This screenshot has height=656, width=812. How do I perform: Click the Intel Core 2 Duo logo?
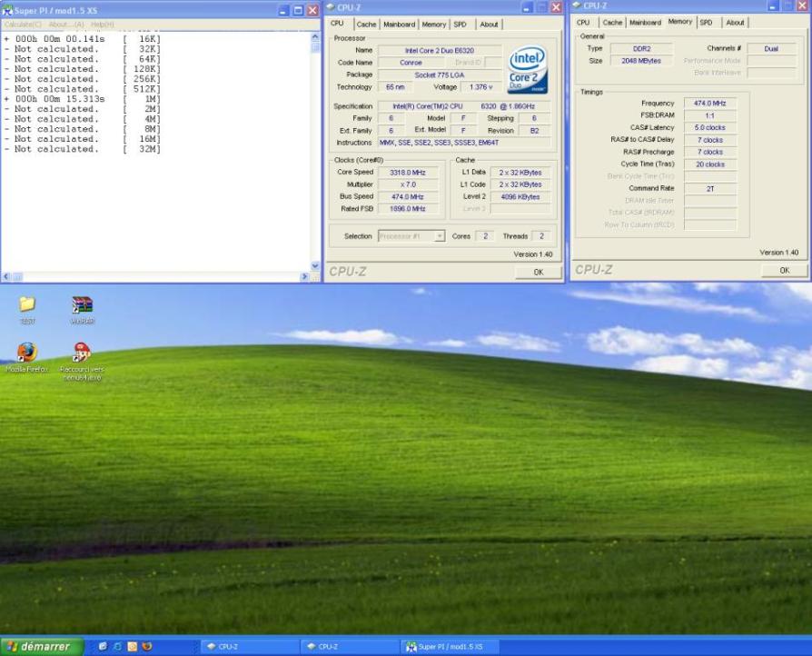coord(527,71)
